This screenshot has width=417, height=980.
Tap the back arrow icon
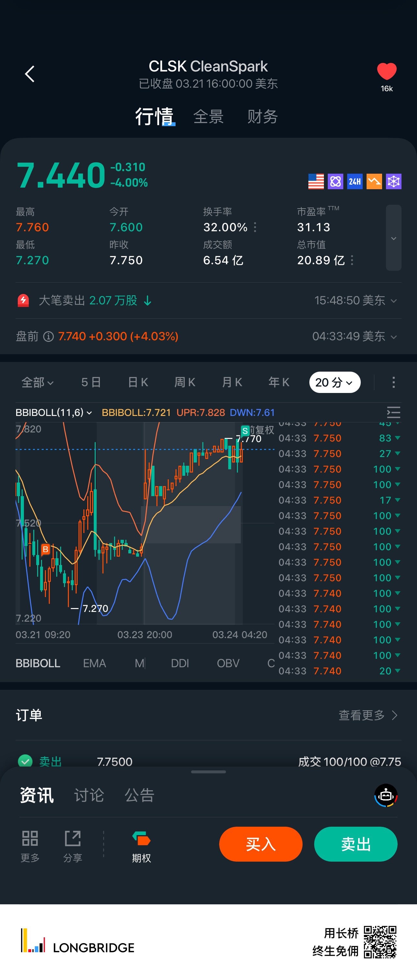pos(30,74)
